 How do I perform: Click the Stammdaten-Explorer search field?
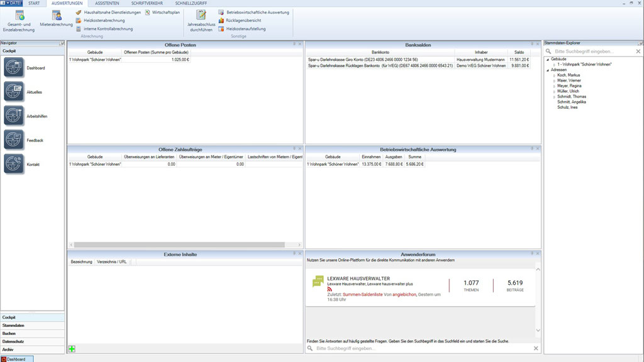click(x=591, y=51)
